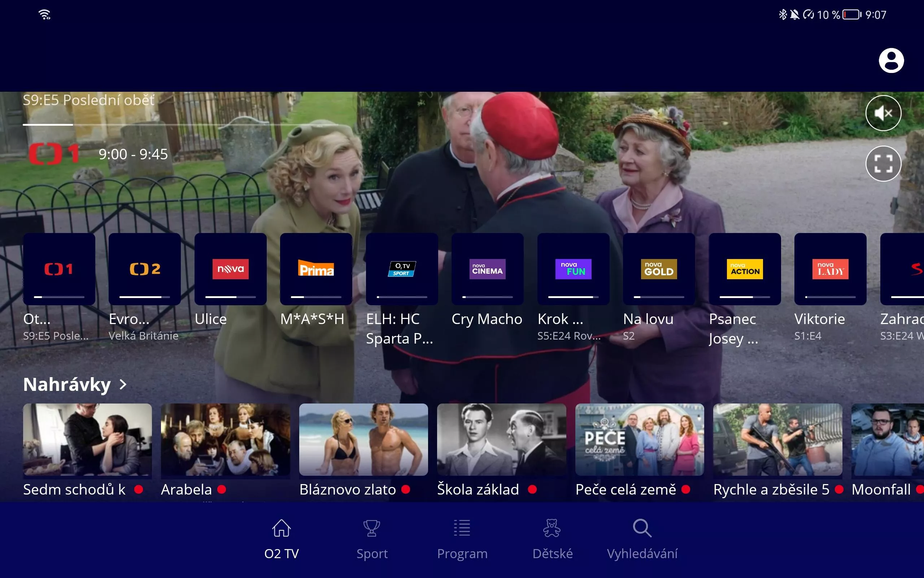Viewport: 924px width, 578px height.
Task: Open the Bláznovo zlato recording thumbnail
Action: click(363, 440)
